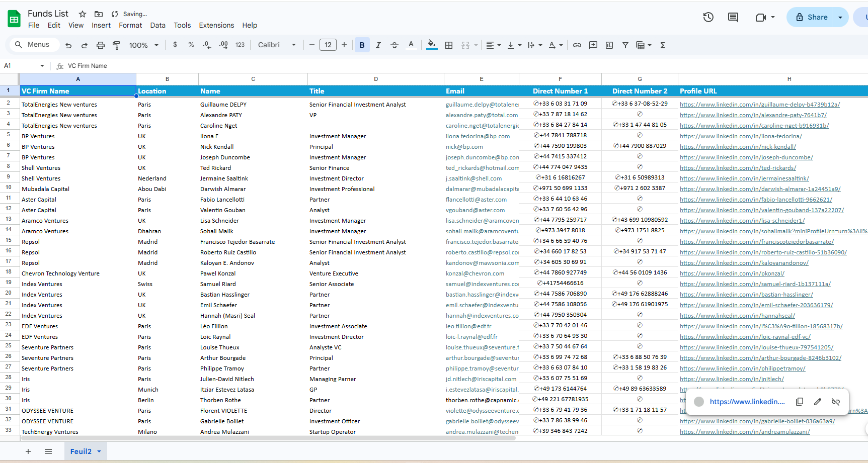This screenshot has width=868, height=463.
Task: Toggle italic formatting
Action: 378,45
